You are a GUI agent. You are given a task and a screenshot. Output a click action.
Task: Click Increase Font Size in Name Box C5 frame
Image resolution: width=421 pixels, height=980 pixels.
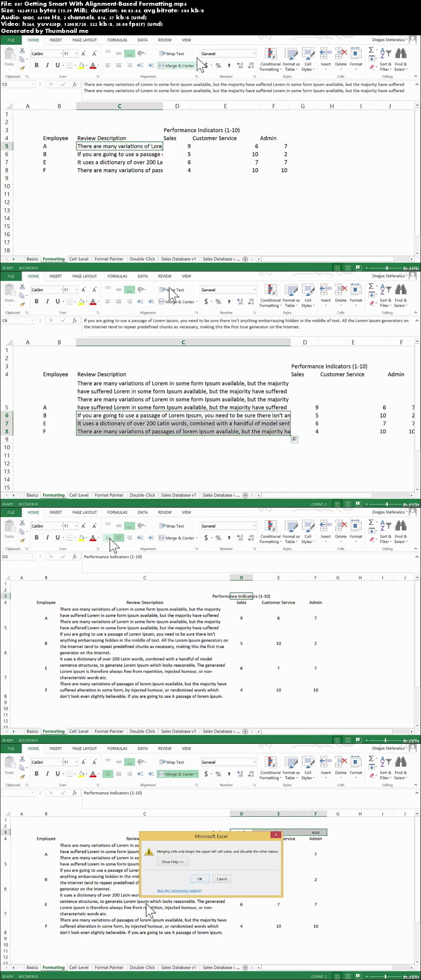tap(83, 53)
